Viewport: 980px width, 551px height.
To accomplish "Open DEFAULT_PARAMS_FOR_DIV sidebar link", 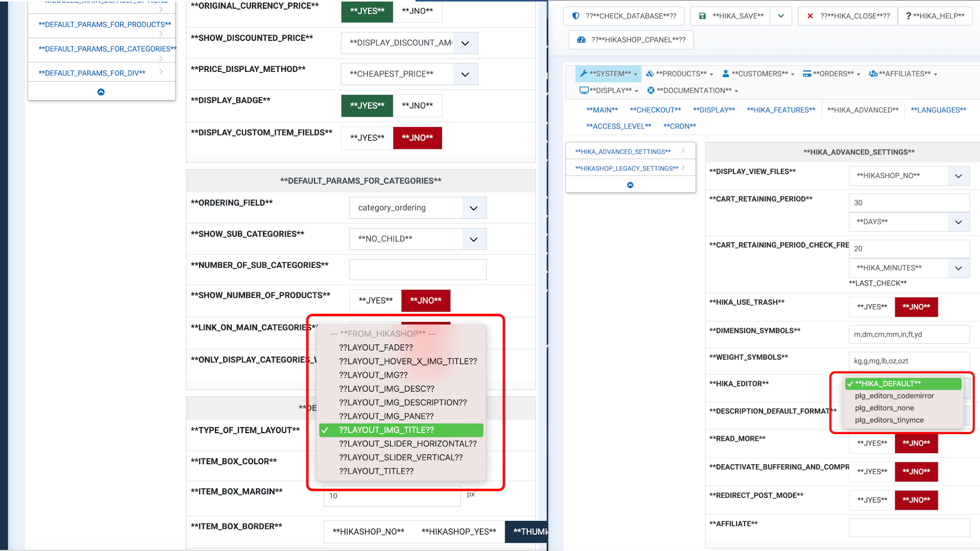I will [x=92, y=73].
